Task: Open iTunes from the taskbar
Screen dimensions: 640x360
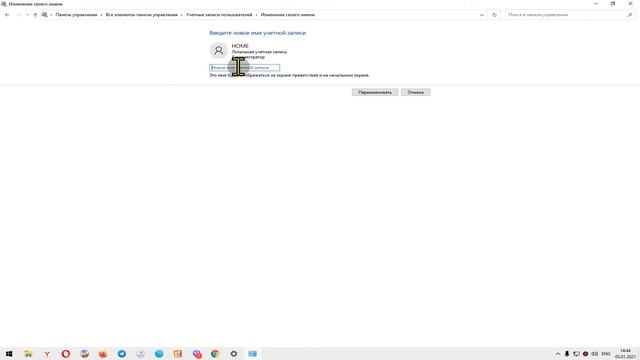Action: 140,353
